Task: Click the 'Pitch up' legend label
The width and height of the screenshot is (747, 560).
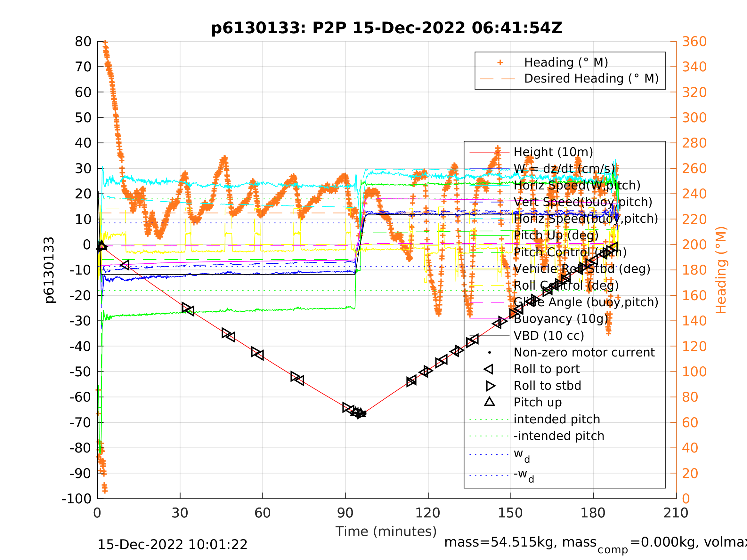Action: 538,402
